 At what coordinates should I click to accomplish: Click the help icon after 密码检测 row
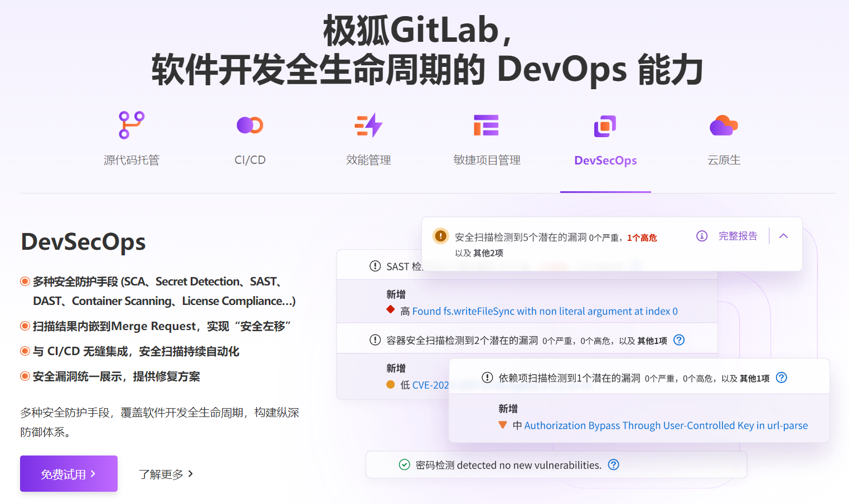click(x=613, y=465)
